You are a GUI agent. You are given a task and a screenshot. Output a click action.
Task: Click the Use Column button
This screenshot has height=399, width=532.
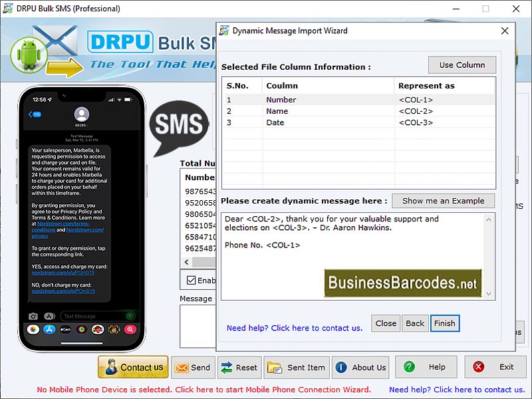[x=462, y=65]
